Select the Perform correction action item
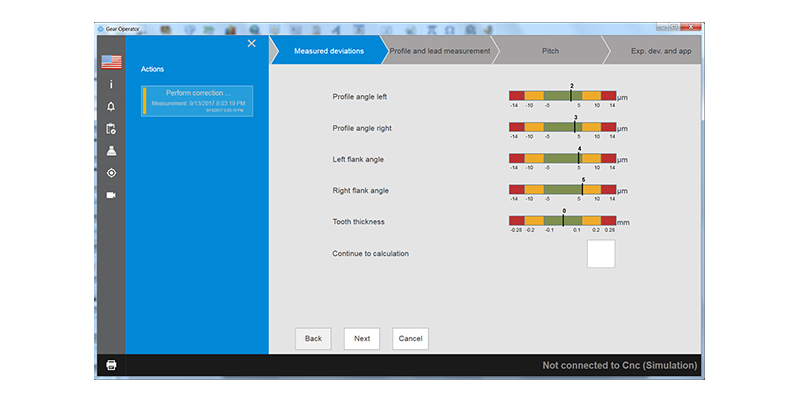 (x=197, y=101)
